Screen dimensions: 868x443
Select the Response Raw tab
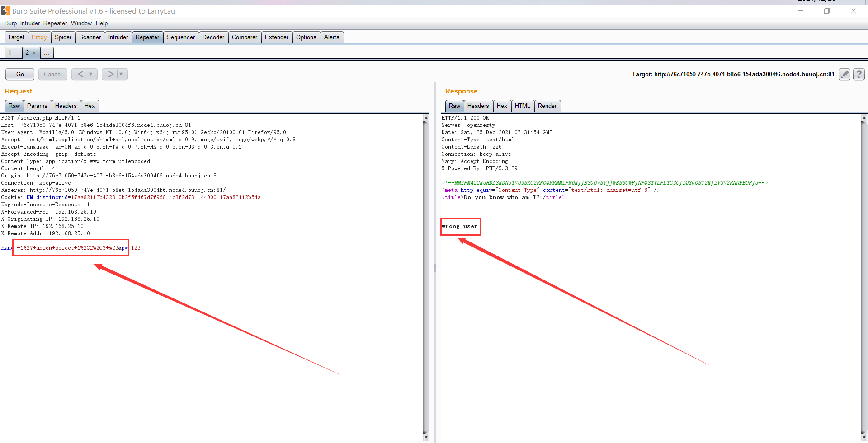click(454, 106)
